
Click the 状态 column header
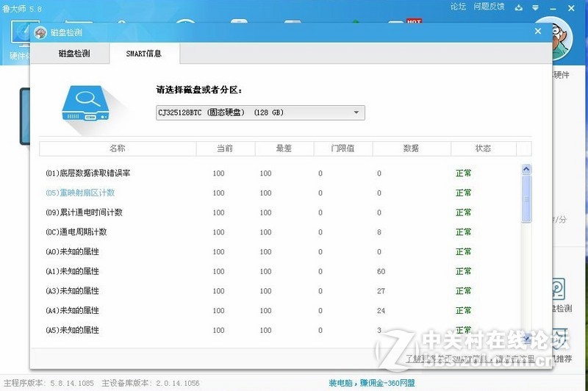[483, 148]
